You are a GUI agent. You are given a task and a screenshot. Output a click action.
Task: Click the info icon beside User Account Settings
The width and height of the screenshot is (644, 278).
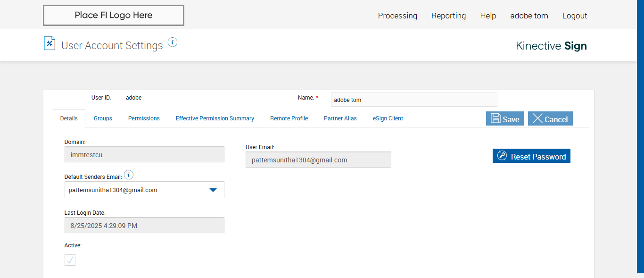(173, 42)
